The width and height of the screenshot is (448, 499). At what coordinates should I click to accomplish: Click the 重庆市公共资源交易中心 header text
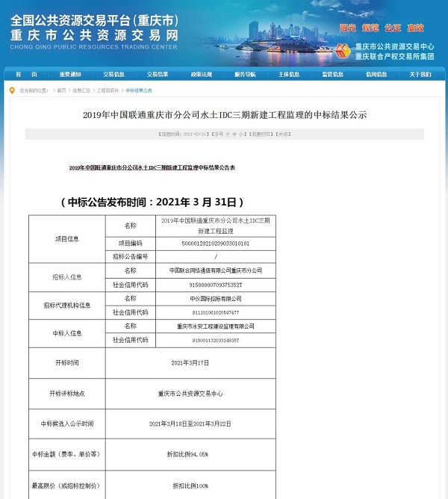(394, 47)
